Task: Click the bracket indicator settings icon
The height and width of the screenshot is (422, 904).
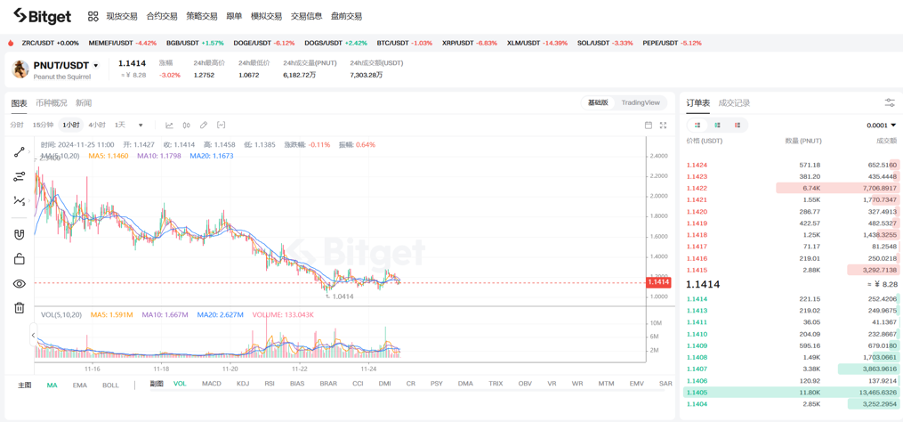Action: coord(221,125)
